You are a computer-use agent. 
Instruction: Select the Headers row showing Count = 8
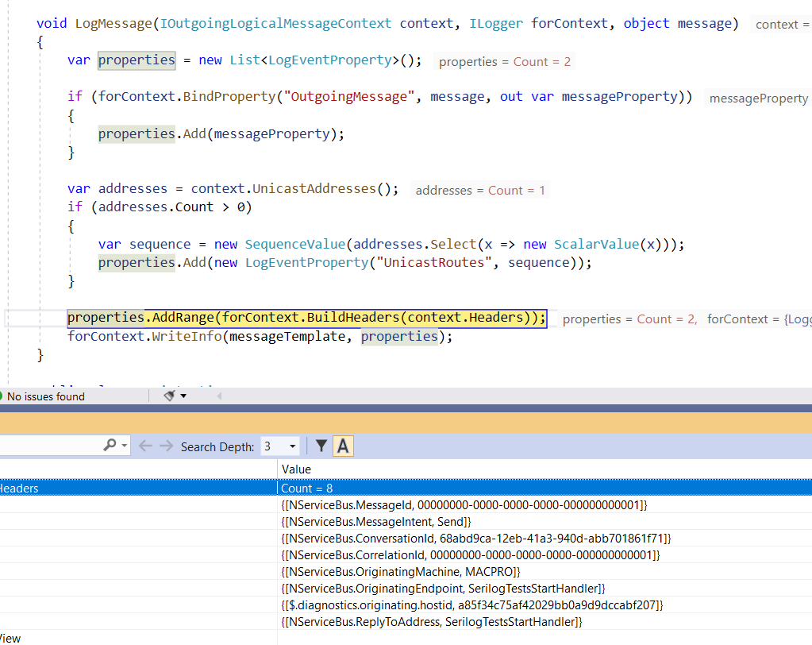(x=135, y=488)
